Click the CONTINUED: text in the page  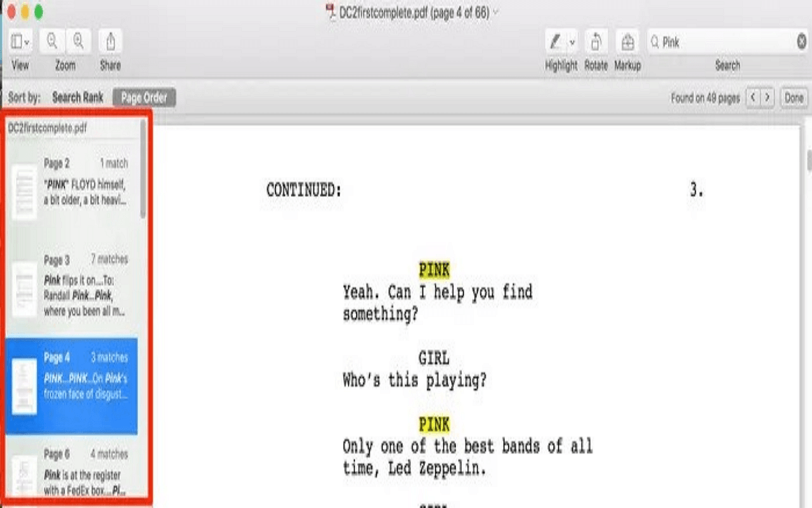pyautogui.click(x=304, y=190)
